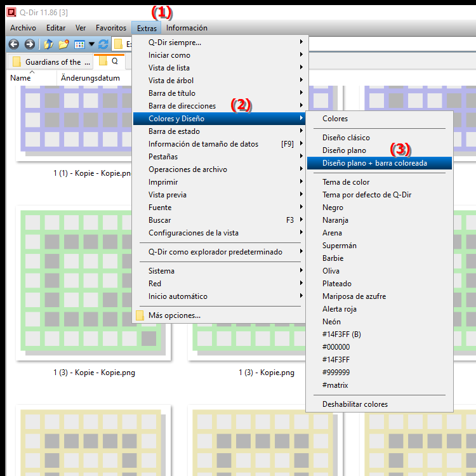
Task: Open the Ver menu
Action: (x=81, y=28)
